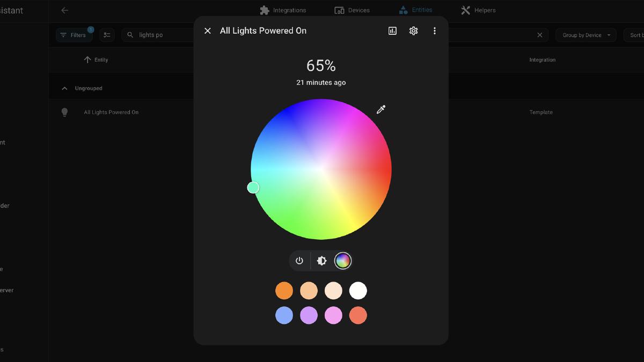Click the back arrow at top left

(64, 10)
